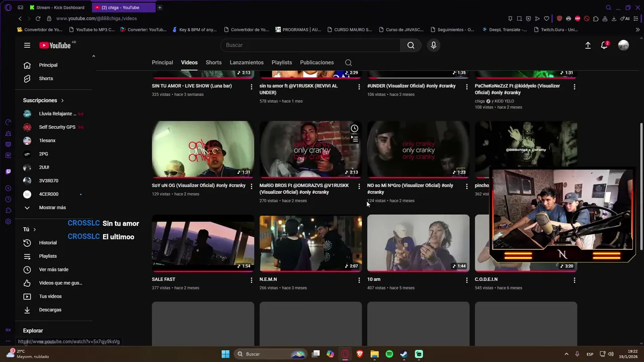Click the YouTube Buscar search field
The width and height of the screenshot is (644, 362).
[310, 45]
